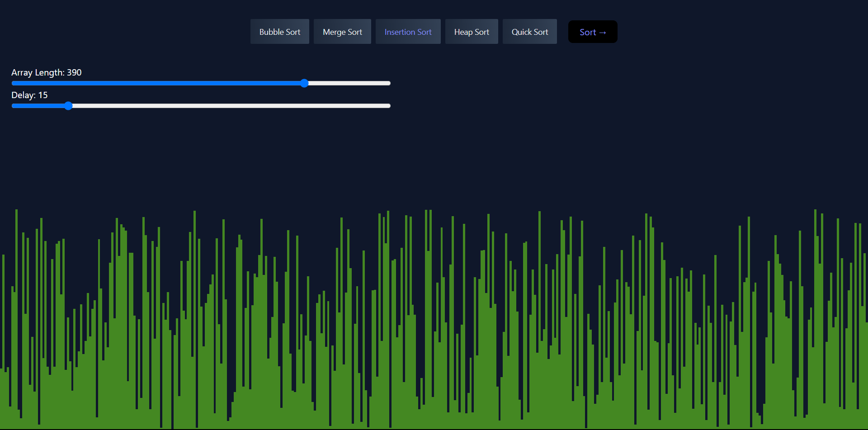This screenshot has width=868, height=430.
Task: Start sorting with the Sort → button
Action: 593,32
